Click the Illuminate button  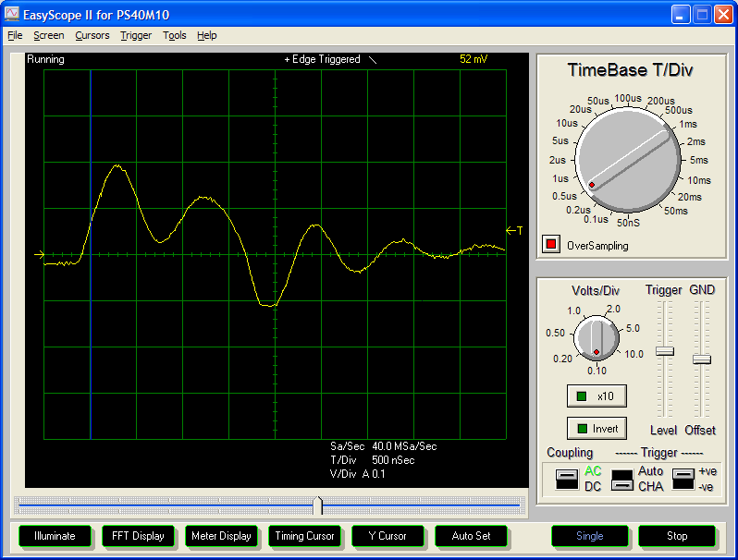(x=55, y=536)
